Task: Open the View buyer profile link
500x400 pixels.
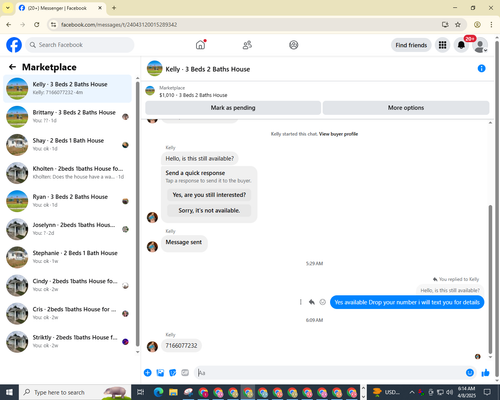Action: [x=338, y=134]
